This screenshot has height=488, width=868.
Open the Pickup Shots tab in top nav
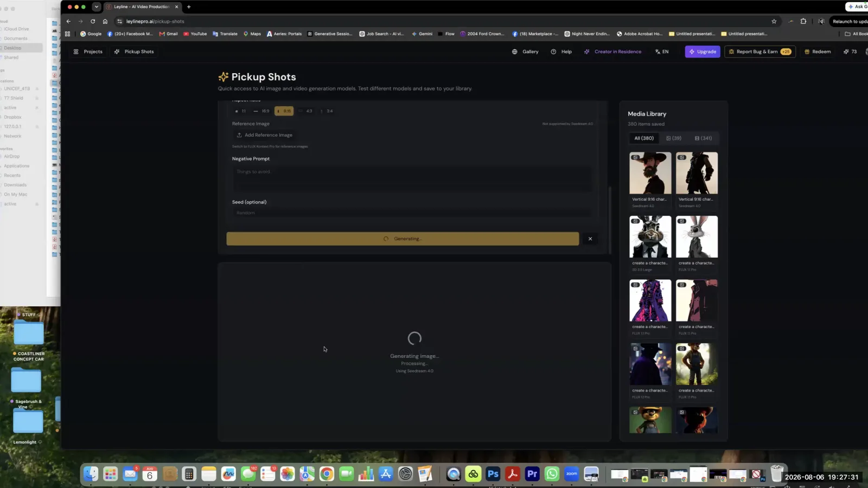[134, 52]
